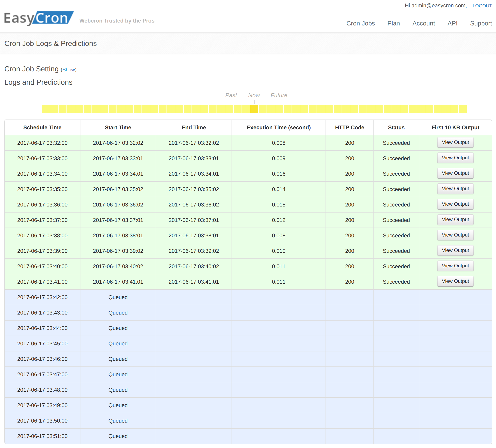Select schedule time 2017-06-17 03:44:00
496x448 pixels.
[42, 328]
